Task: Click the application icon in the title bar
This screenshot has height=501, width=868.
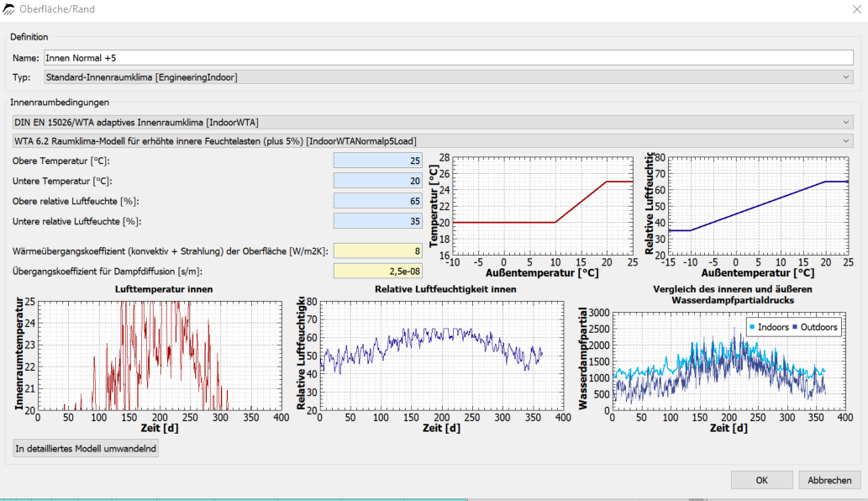Action: tap(8, 9)
